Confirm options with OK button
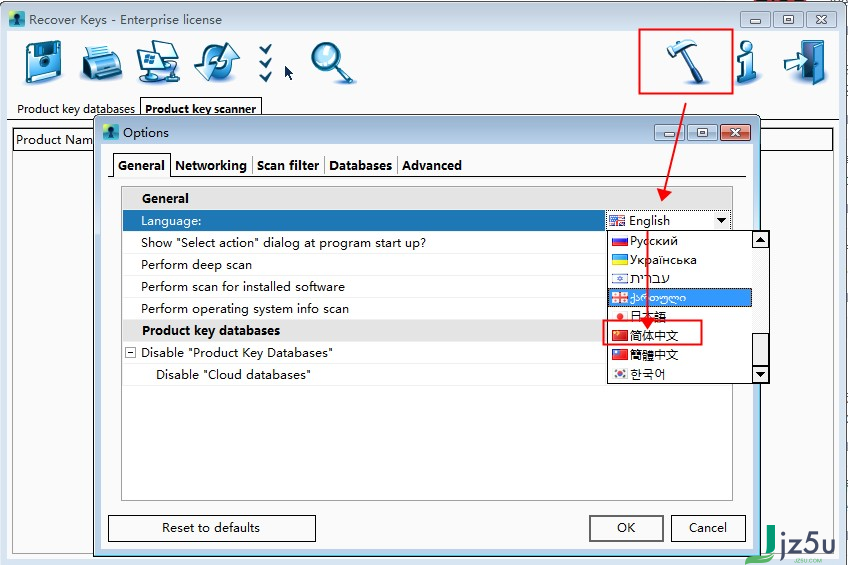Viewport: 848px width, 565px height. 626,528
